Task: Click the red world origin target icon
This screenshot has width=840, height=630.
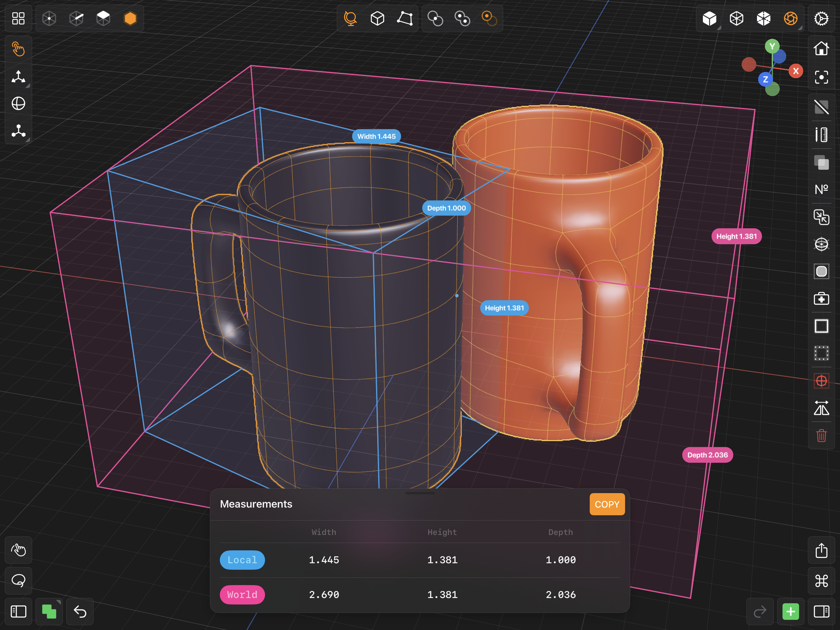Action: (x=821, y=381)
